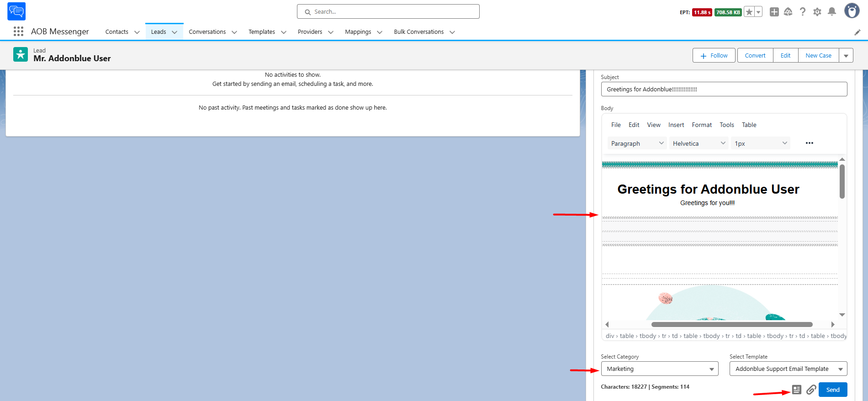
Task: Open the Select Category dropdown
Action: (x=660, y=369)
